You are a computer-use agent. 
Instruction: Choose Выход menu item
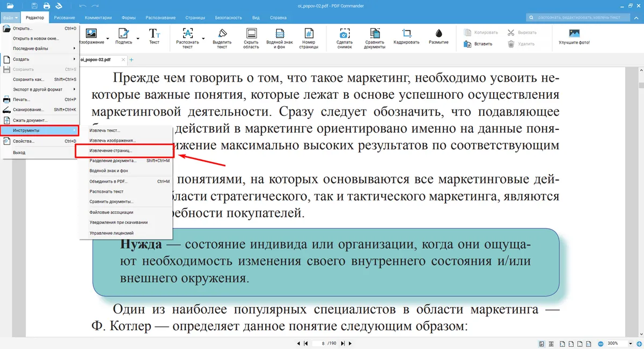tap(40, 152)
